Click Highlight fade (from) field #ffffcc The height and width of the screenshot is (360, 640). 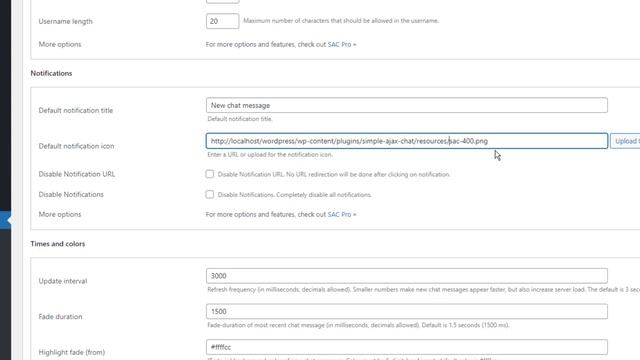pos(407,347)
